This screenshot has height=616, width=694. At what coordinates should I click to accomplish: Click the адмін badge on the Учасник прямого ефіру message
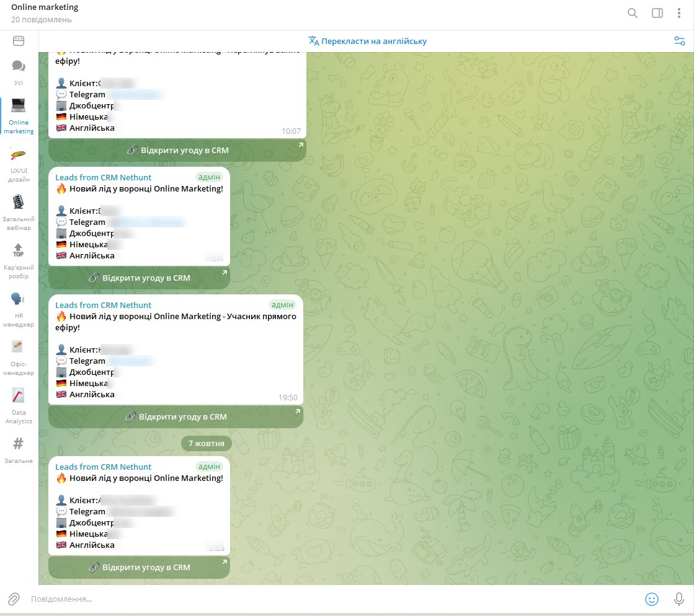(x=282, y=305)
